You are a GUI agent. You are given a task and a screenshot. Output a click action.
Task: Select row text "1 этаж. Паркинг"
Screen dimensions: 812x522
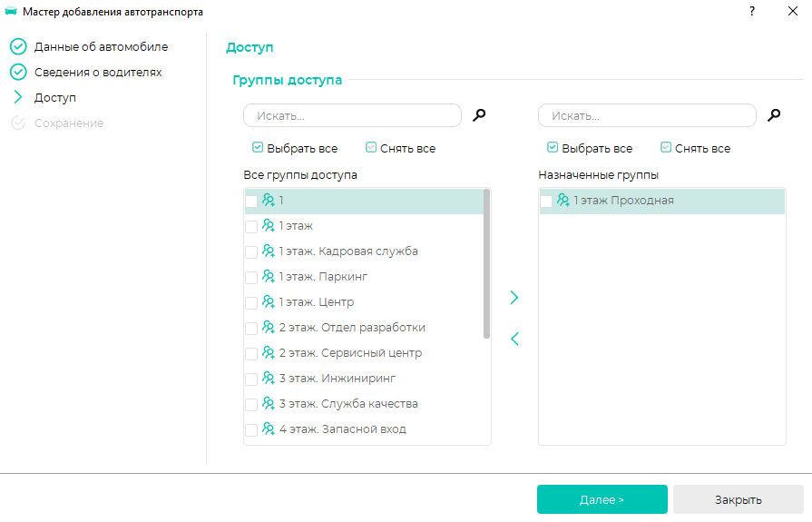coord(323,276)
